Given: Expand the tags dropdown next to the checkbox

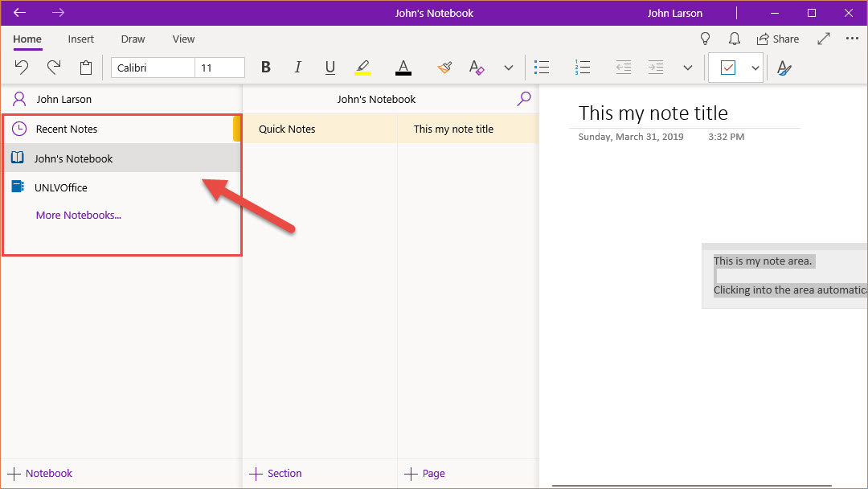Looking at the screenshot, I should click(x=755, y=68).
